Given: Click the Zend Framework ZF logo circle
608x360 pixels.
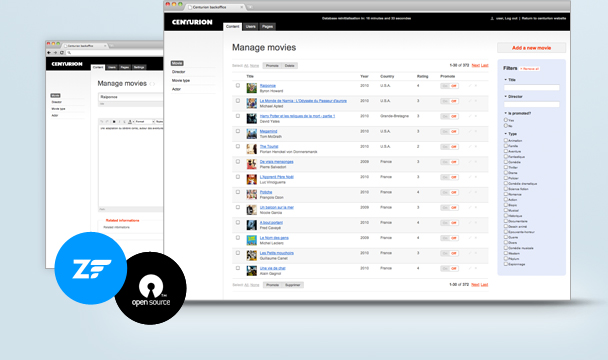Looking at the screenshot, I should tap(91, 268).
